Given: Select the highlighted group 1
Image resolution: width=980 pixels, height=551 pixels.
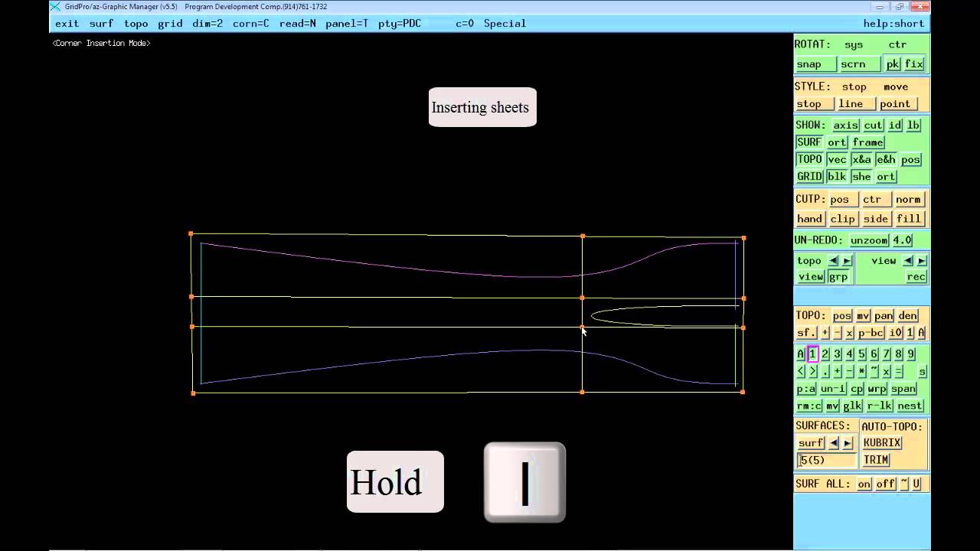Looking at the screenshot, I should pos(813,354).
